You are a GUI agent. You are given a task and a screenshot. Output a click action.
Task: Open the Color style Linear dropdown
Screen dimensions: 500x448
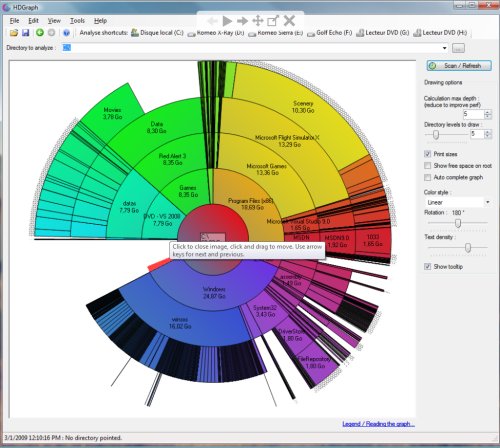point(458,202)
